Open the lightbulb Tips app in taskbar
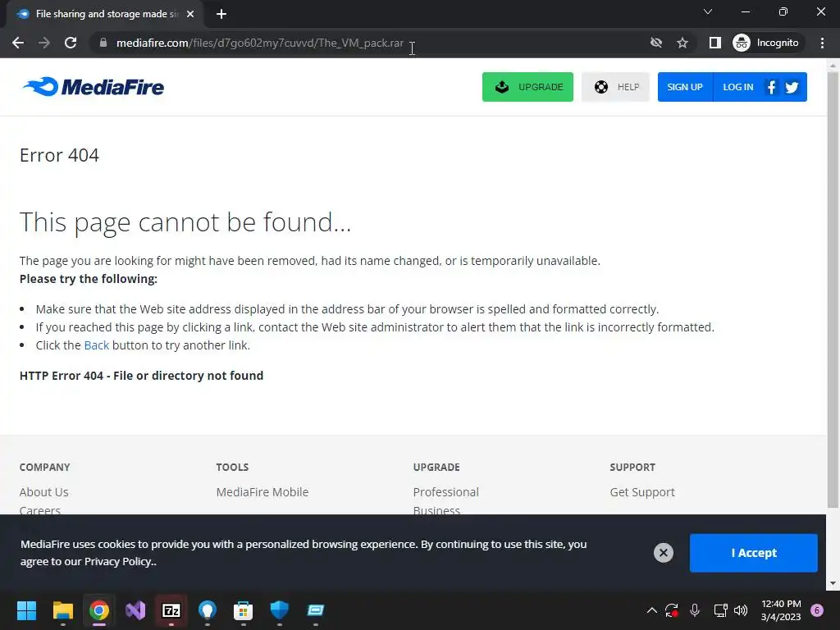Image resolution: width=840 pixels, height=630 pixels. tap(208, 610)
